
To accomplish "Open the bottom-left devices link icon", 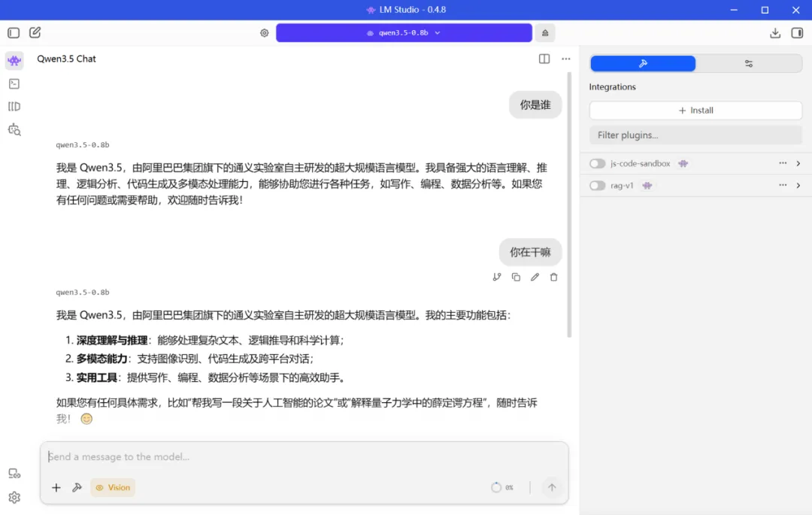I will coord(14,474).
